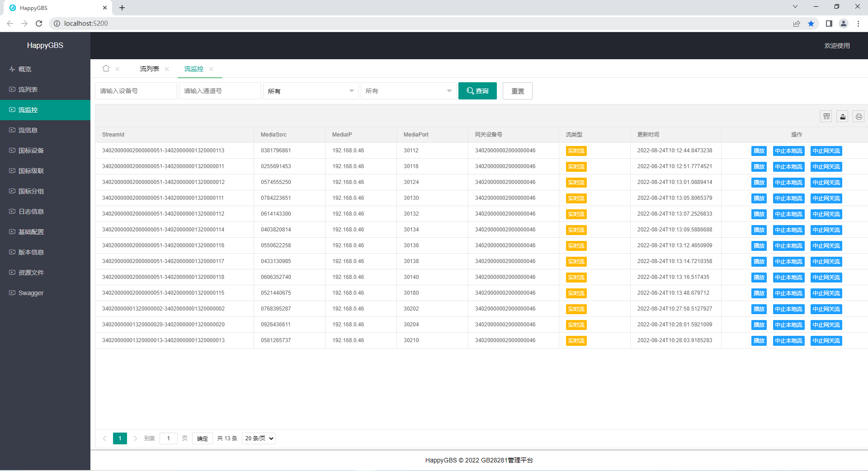Focus the jump-to-page number field
868x471 pixels.
169,438
